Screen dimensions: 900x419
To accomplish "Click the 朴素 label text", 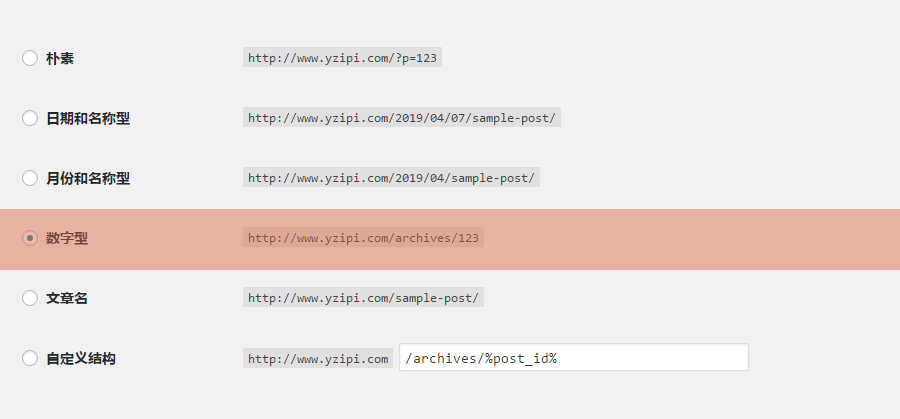I will click(x=60, y=58).
